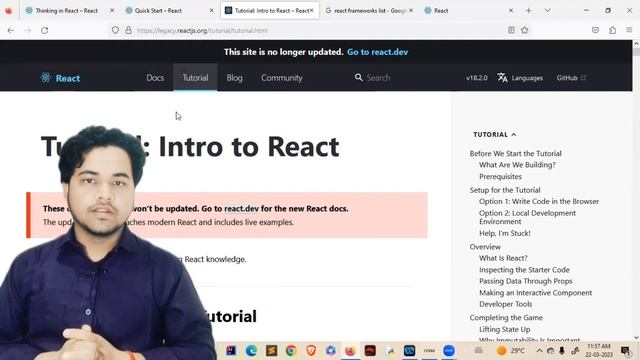Show hidden tray icons chevron
The height and width of the screenshot is (360, 640).
point(539,351)
